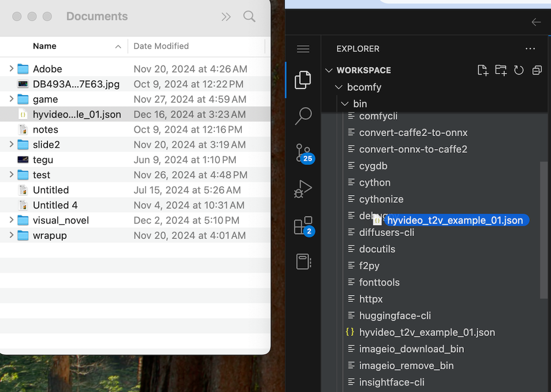Expand the Adobe folder disclosure arrow

point(12,69)
